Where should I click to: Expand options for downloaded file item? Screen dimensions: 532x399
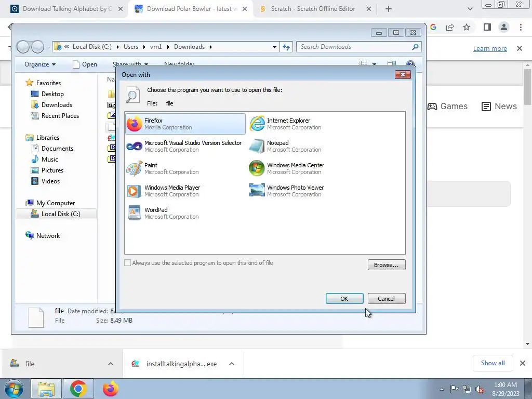[111, 364]
